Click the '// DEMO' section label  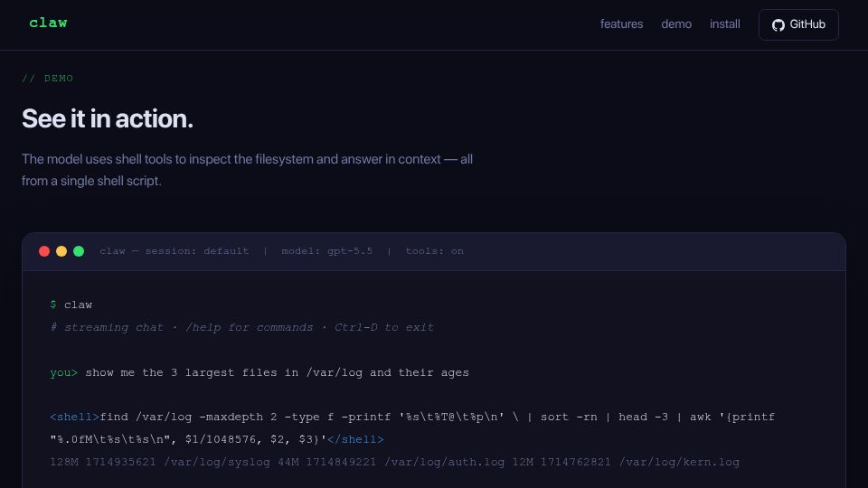(x=48, y=79)
